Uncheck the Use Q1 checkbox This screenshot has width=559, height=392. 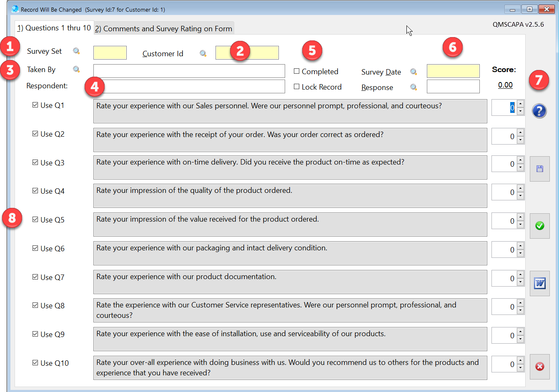[35, 105]
